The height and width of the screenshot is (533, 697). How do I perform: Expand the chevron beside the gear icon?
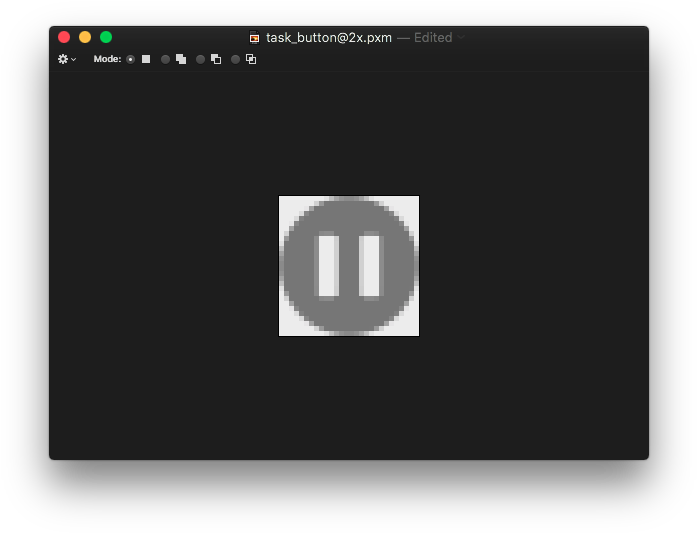pyautogui.click(x=74, y=60)
